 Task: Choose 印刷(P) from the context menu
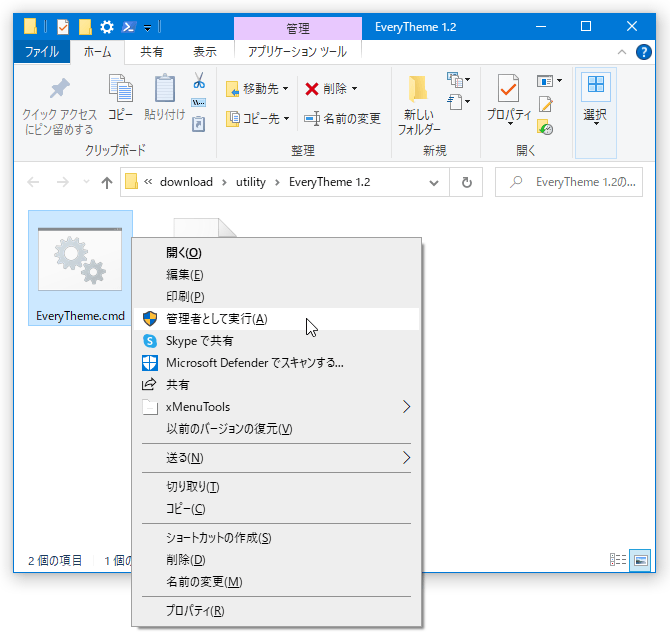point(276,297)
